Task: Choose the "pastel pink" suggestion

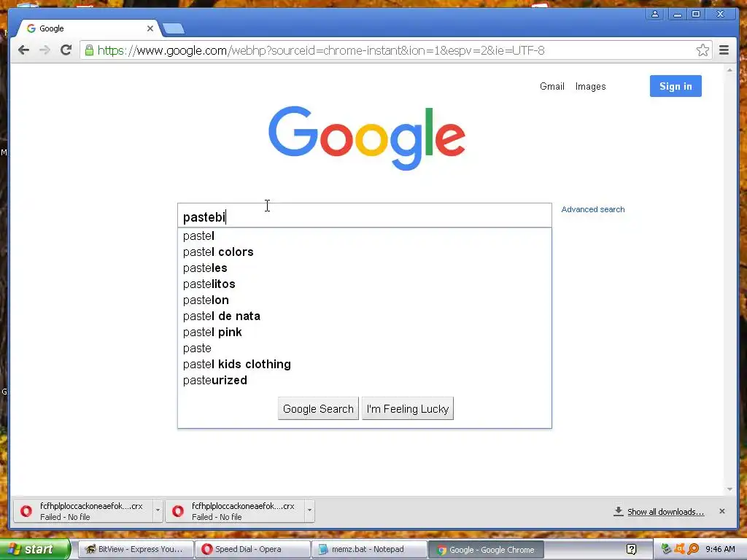Action: (365, 332)
